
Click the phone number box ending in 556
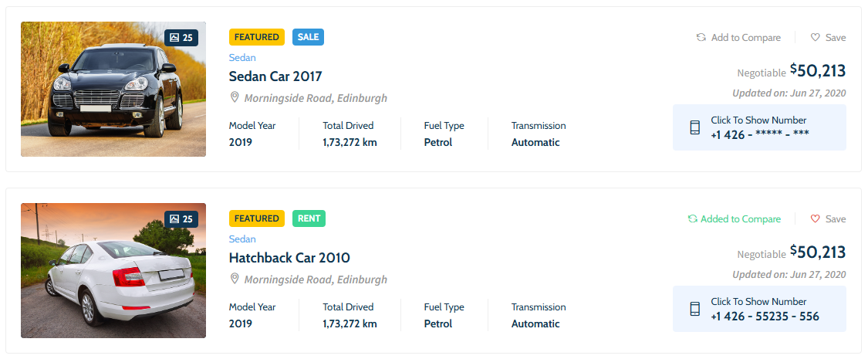point(764,309)
